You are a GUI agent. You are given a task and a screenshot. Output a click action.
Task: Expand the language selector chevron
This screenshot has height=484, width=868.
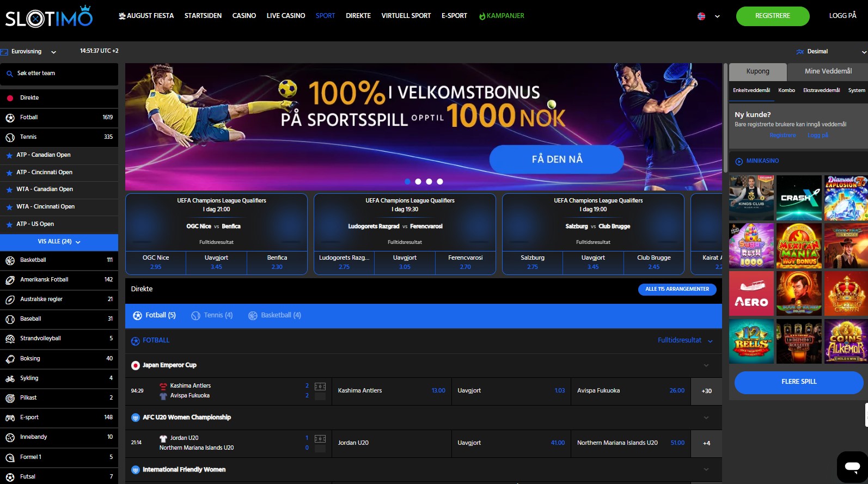tap(717, 16)
